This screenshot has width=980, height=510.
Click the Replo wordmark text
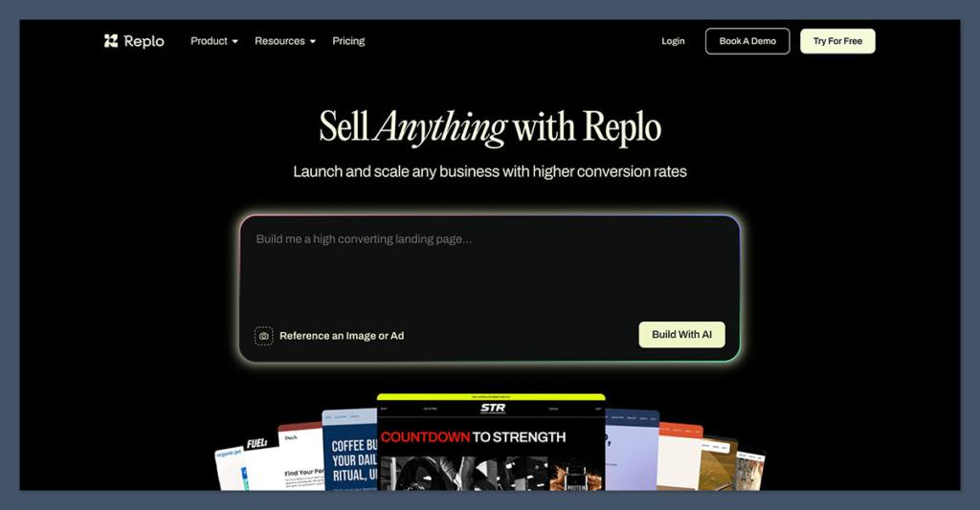coord(144,41)
